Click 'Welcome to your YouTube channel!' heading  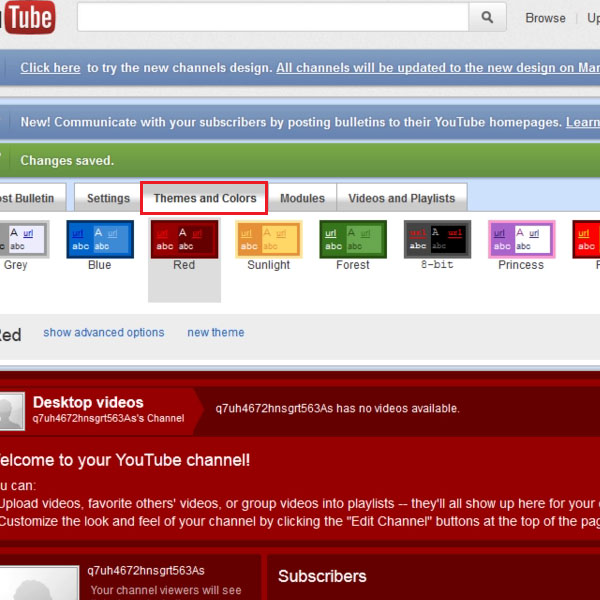(x=125, y=460)
